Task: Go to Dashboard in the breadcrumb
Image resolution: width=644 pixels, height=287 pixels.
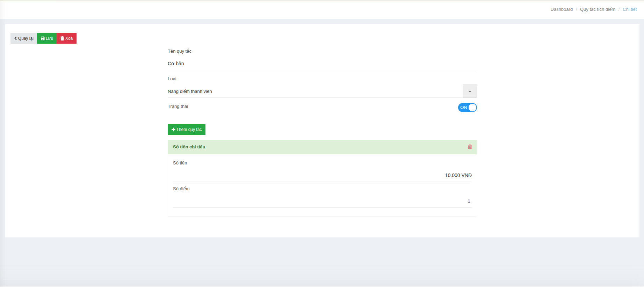Action: (x=561, y=9)
